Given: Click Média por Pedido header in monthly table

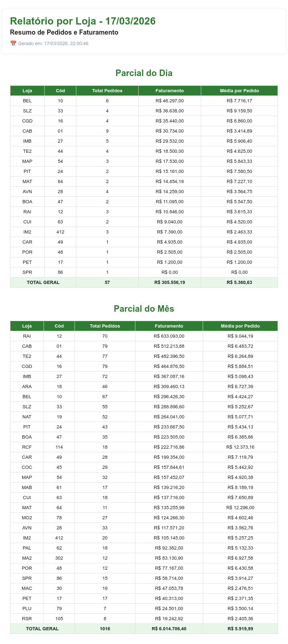Looking at the screenshot, I should click(x=240, y=326).
